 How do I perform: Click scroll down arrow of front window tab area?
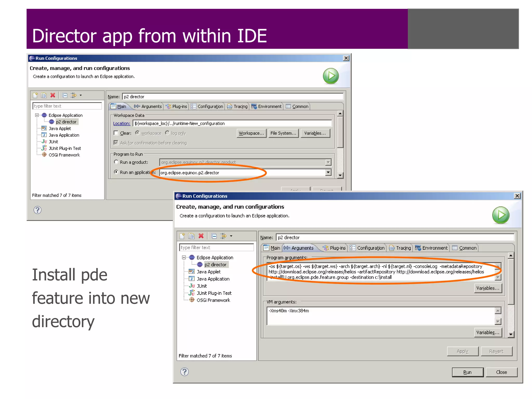[511, 334]
